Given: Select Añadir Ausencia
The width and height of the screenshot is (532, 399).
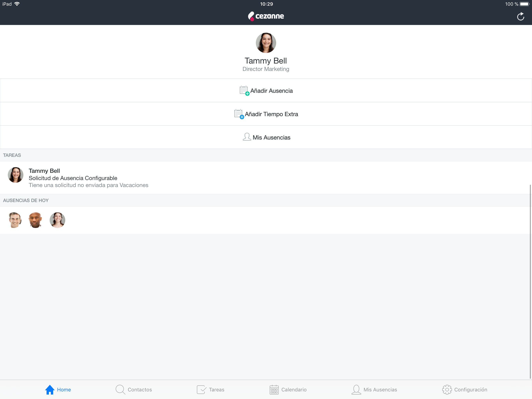Looking at the screenshot, I should pos(266,90).
